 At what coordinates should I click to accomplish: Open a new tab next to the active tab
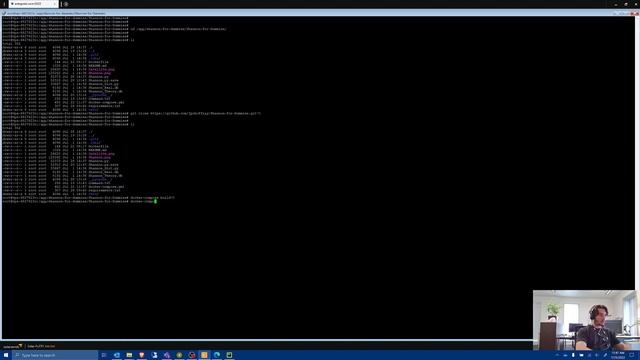[66, 4]
